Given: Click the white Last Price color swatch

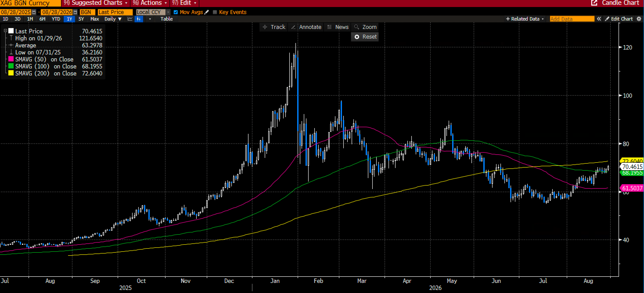Looking at the screenshot, I should coord(11,31).
